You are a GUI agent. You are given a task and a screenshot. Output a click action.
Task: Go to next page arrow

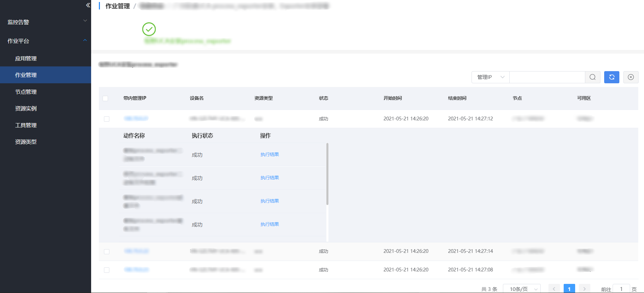point(584,289)
